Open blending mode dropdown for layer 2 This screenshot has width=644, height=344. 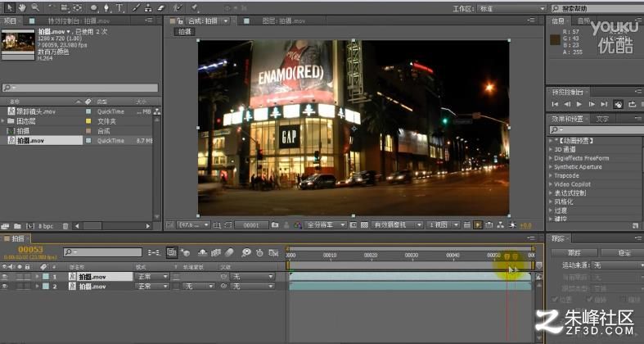(152, 287)
